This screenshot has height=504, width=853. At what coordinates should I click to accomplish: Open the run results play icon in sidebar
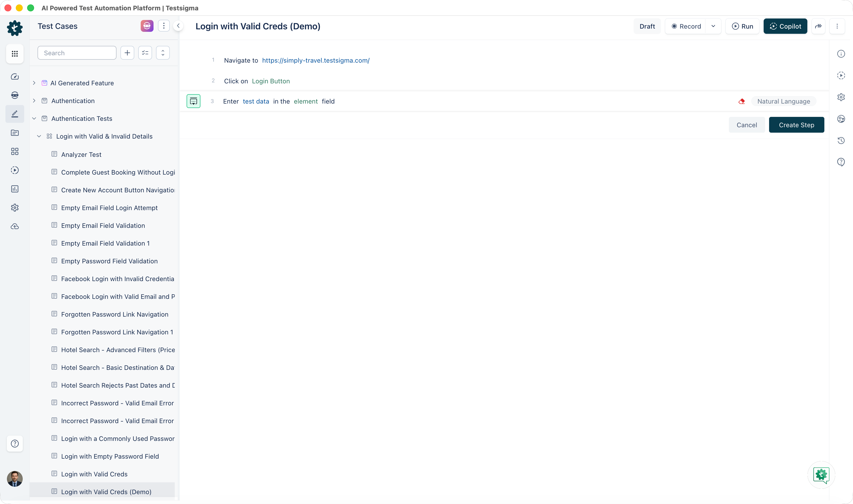[x=15, y=170]
